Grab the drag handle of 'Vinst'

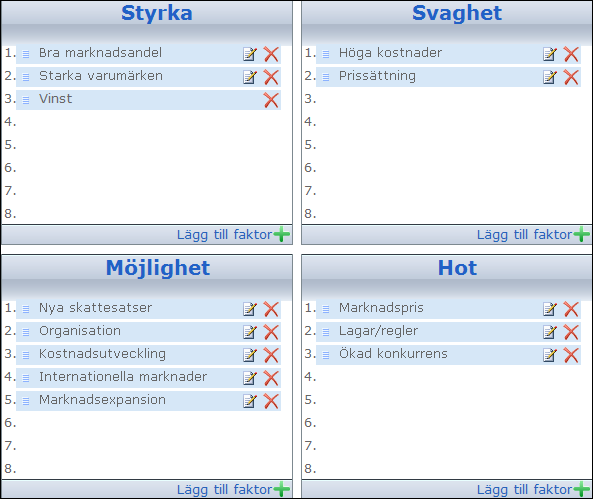click(x=26, y=100)
